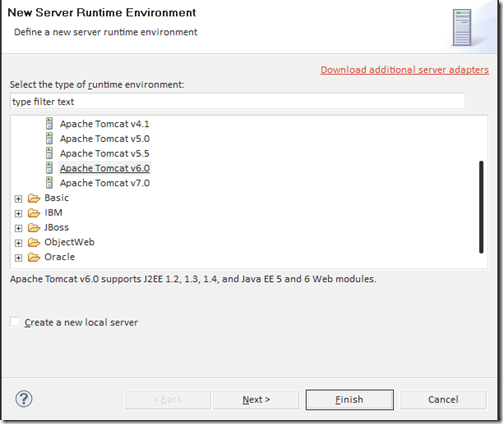Viewport: 503px width, 424px height.
Task: Expand the ObjectWeb category node
Action: pyautogui.click(x=18, y=243)
